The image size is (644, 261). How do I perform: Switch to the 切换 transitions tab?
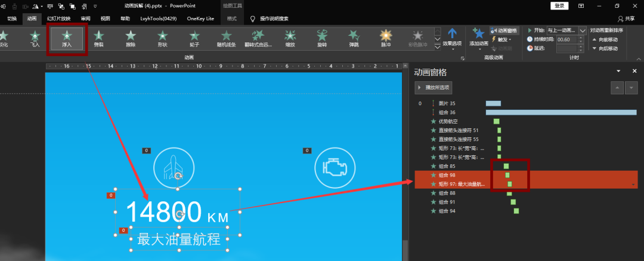click(13, 19)
